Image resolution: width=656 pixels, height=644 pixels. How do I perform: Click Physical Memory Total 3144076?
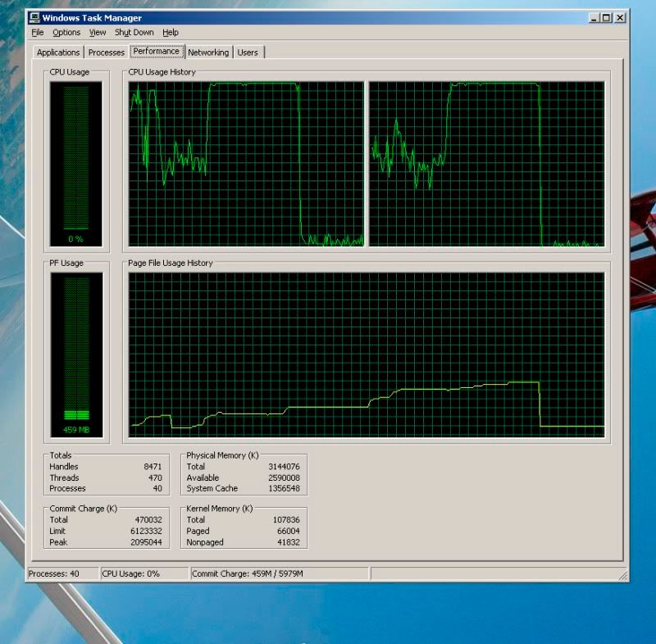pos(284,466)
